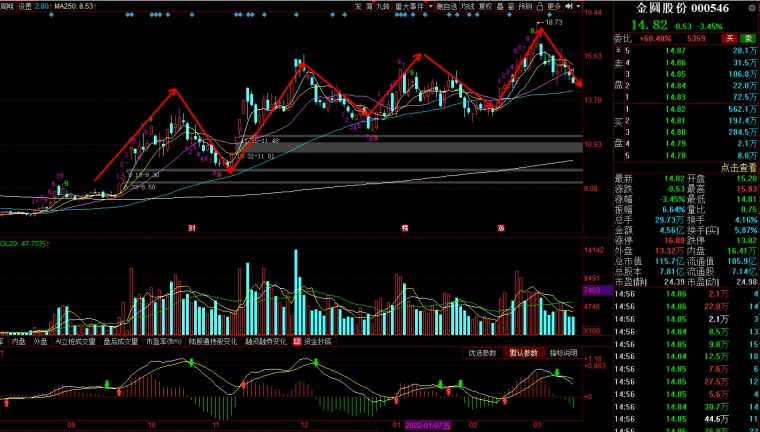Click the 2022-01-07 date marker on timeline
The height and width of the screenshot is (432, 760).
428,425
